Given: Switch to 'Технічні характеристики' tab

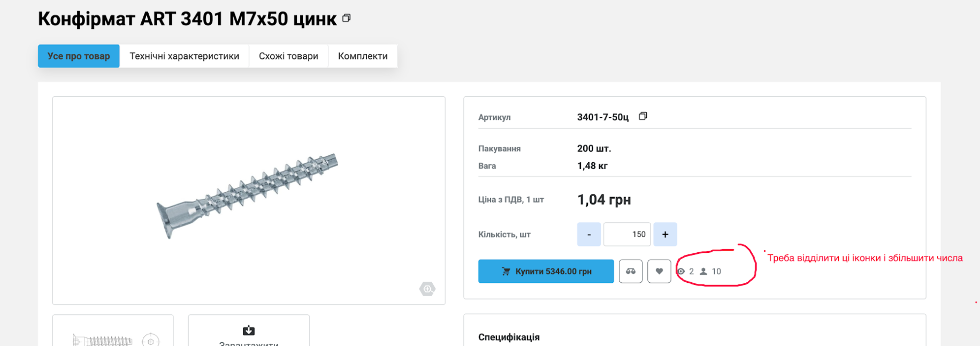Looking at the screenshot, I should (x=184, y=56).
